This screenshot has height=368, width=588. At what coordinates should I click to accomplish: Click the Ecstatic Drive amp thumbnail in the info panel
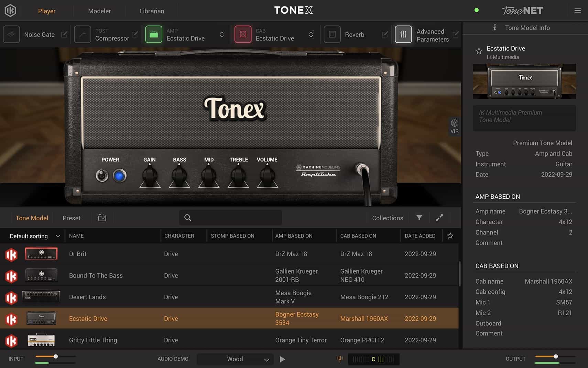524,82
